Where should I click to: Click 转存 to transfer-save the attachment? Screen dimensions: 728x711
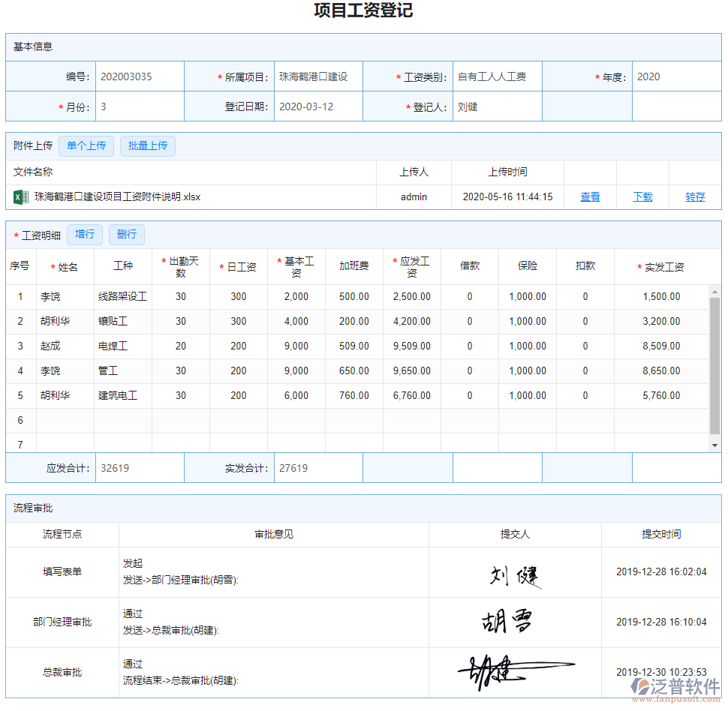click(694, 197)
